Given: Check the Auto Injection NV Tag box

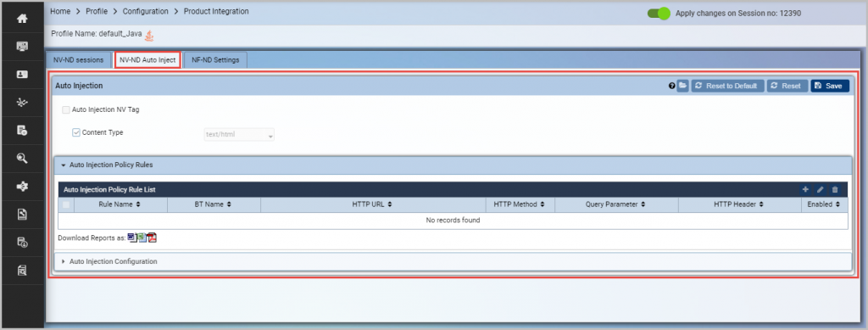Looking at the screenshot, I should [x=66, y=109].
